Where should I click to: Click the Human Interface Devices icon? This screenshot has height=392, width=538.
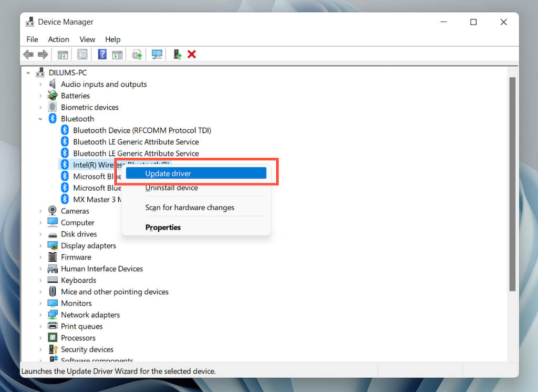pyautogui.click(x=53, y=269)
